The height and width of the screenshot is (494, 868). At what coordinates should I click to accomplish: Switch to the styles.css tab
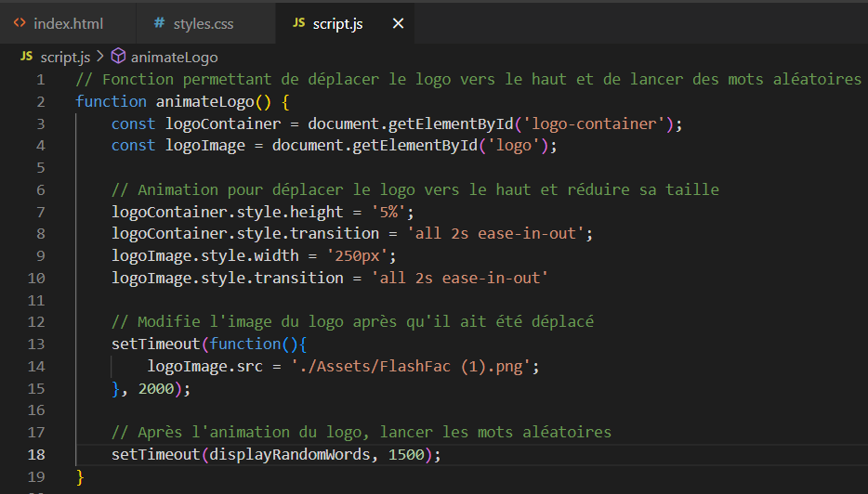click(205, 23)
